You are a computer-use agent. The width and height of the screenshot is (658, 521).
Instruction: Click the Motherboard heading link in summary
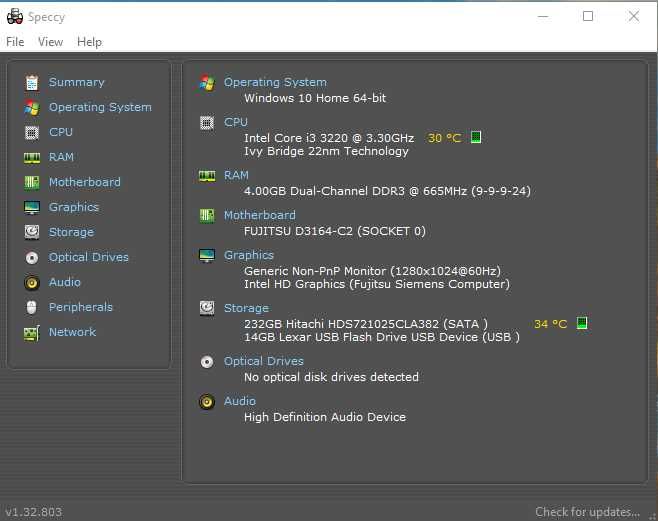tap(260, 215)
